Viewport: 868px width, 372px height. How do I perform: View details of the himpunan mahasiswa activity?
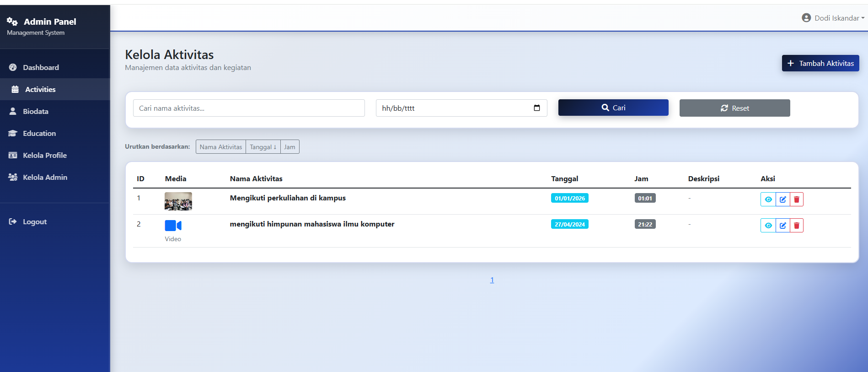pos(768,226)
